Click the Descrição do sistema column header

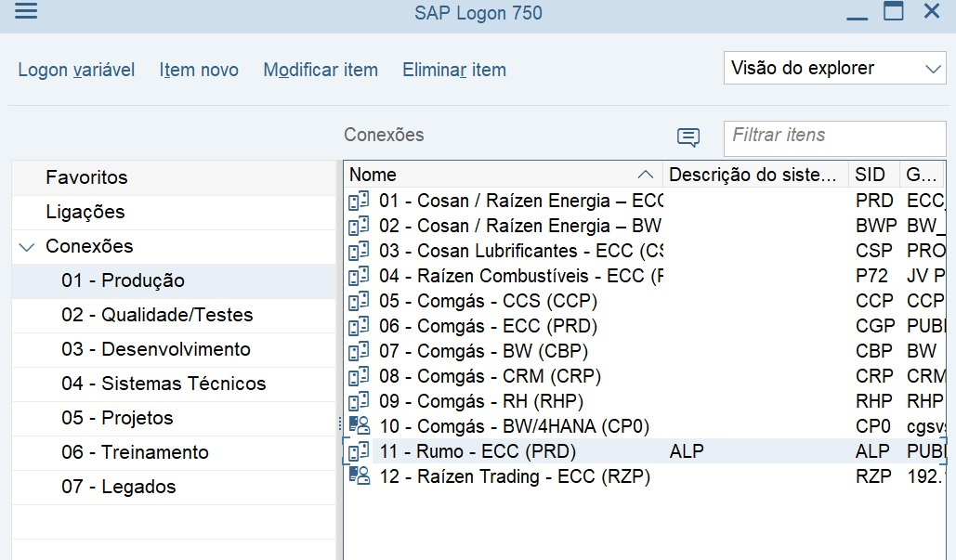(755, 175)
